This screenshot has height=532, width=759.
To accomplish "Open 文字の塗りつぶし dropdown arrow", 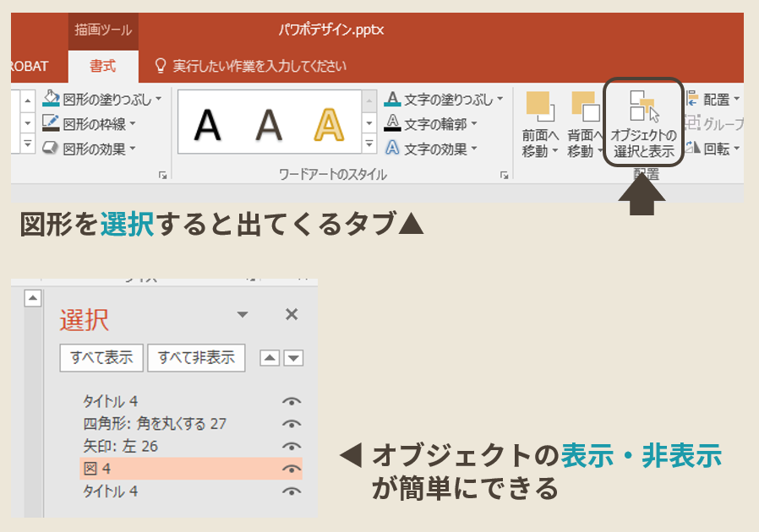I will (x=500, y=99).
